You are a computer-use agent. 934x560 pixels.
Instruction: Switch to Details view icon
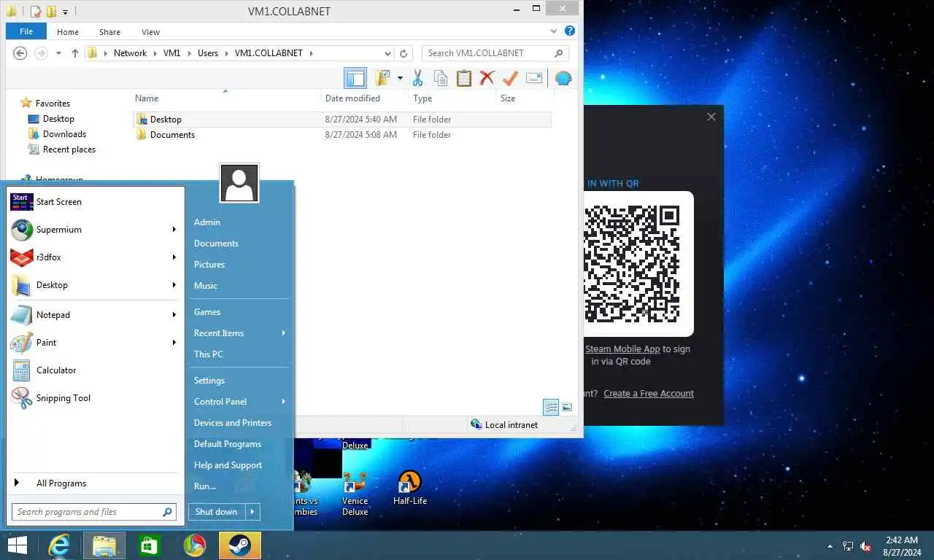tap(551, 407)
